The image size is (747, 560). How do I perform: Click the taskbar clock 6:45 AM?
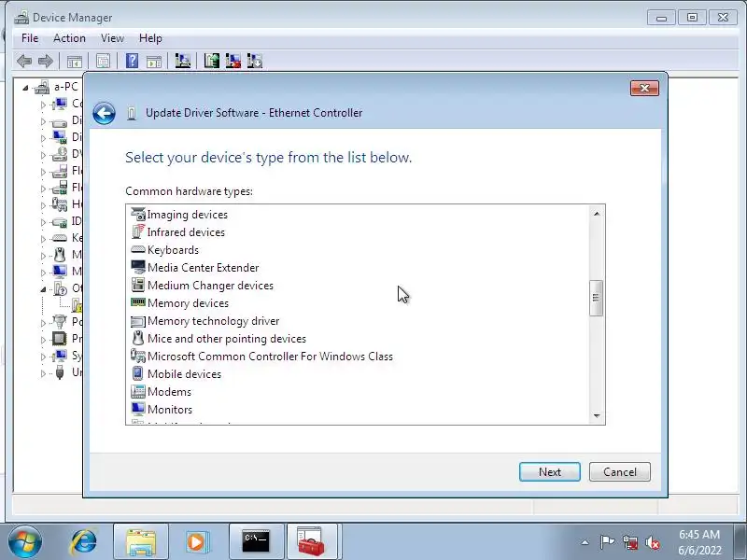[x=699, y=534]
